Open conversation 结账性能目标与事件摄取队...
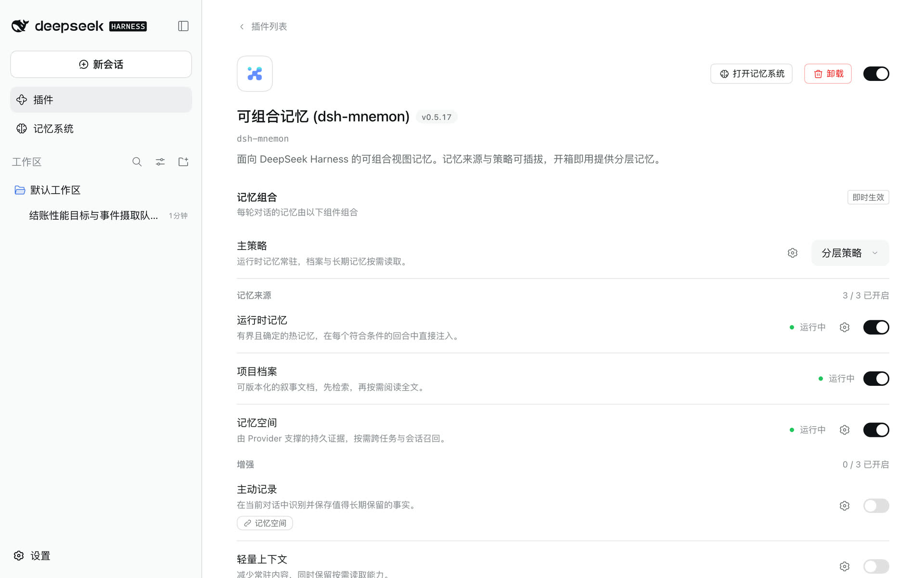 pos(101,215)
